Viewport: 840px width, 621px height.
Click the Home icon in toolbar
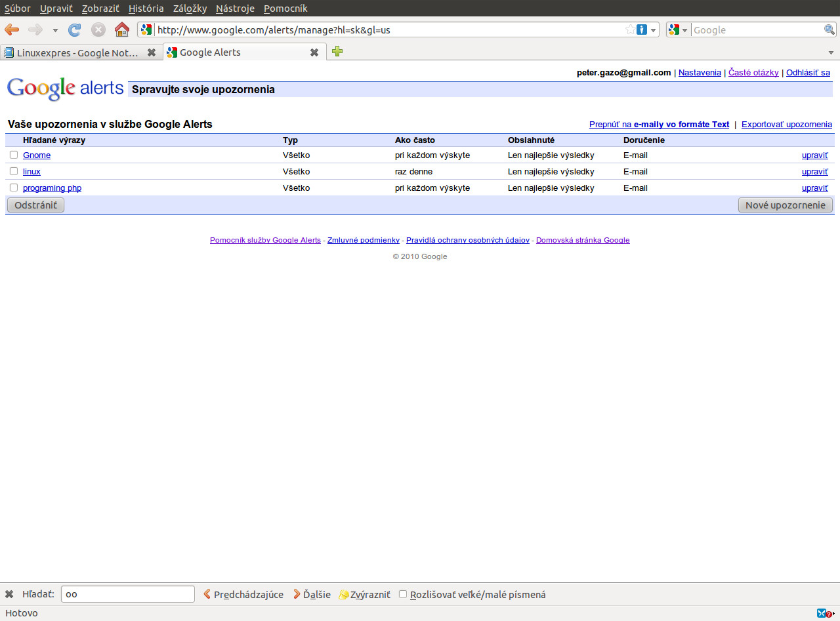[x=121, y=30]
